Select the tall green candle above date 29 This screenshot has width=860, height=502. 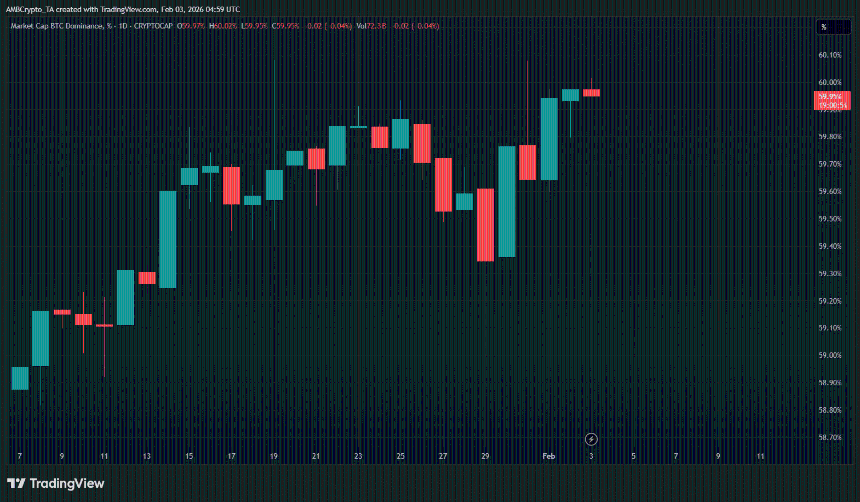507,200
